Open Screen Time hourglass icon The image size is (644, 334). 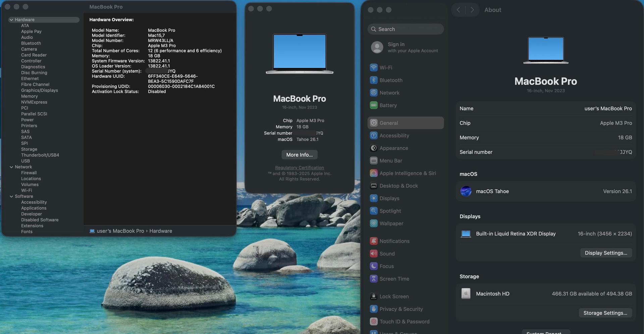point(373,279)
